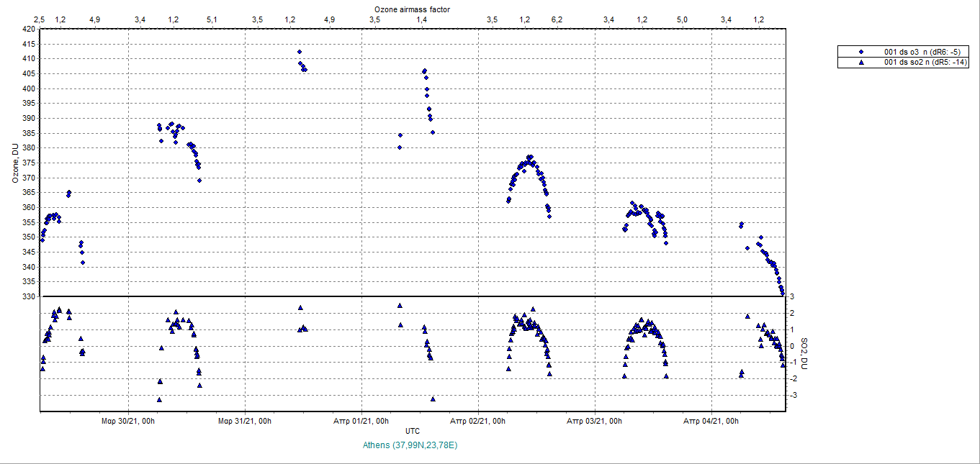Screen dimensions: 980x464
Task: Click the 'UTC' bottom axis title
Action: (x=413, y=431)
